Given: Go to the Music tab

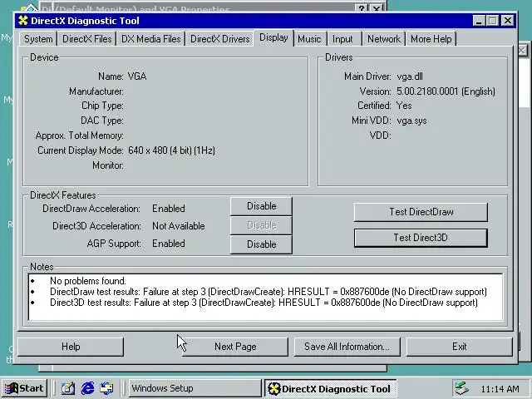Looking at the screenshot, I should coord(309,39).
